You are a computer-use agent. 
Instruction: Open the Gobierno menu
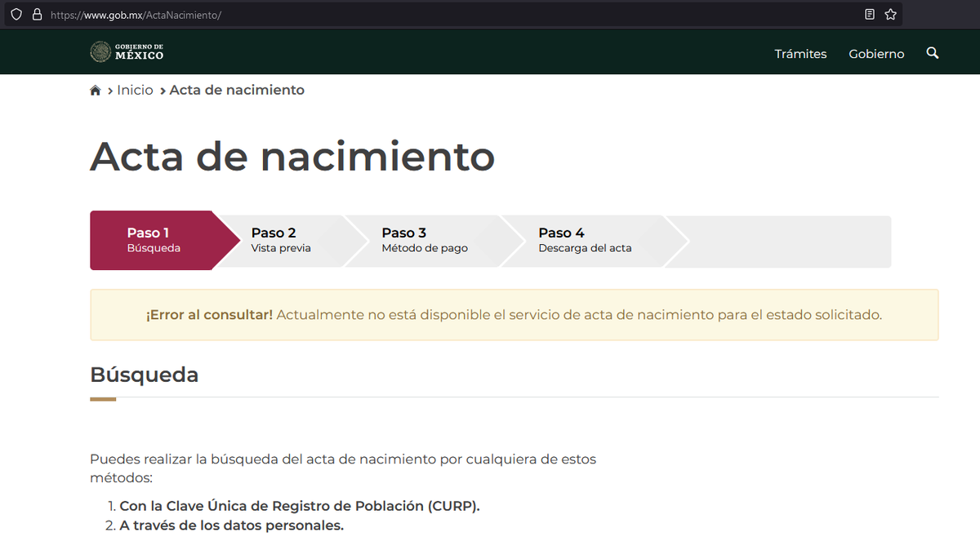(x=876, y=54)
